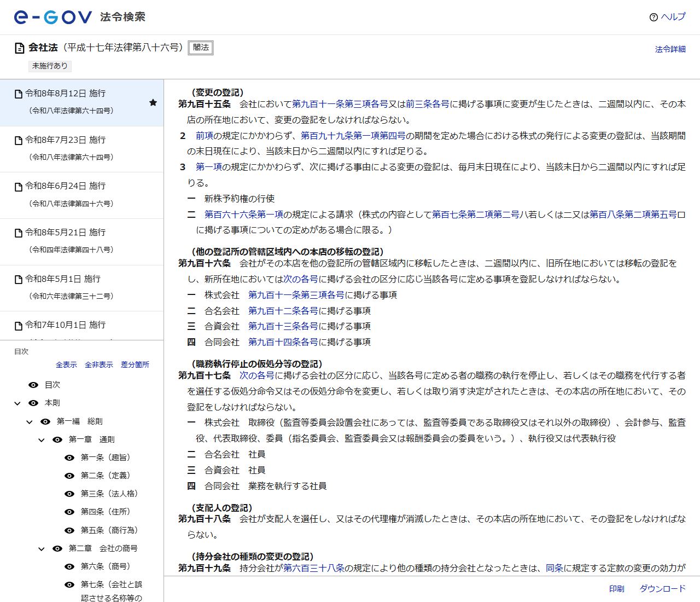Toggle eye icon for 第六条（商号）
This screenshot has height=602, width=700.
[x=69, y=566]
